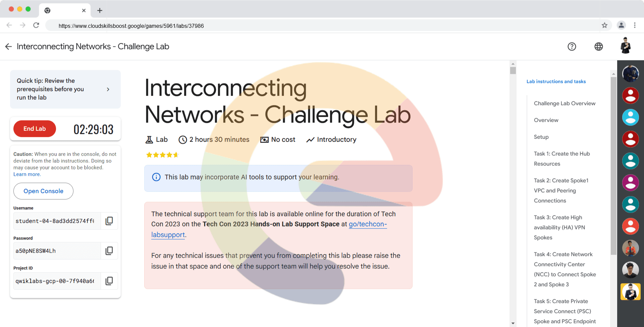Follow the go/techcon-labsupport link

point(368,224)
